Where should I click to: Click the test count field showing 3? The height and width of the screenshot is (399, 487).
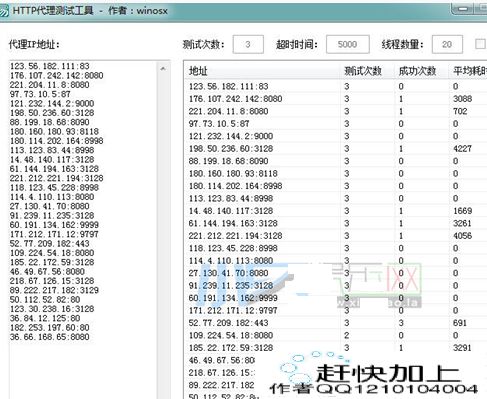(x=248, y=44)
